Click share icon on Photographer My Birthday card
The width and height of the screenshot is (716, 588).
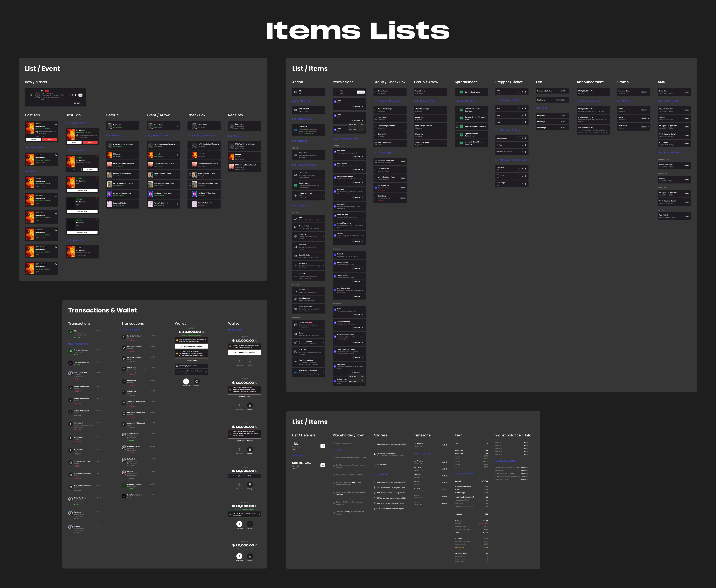(56, 247)
